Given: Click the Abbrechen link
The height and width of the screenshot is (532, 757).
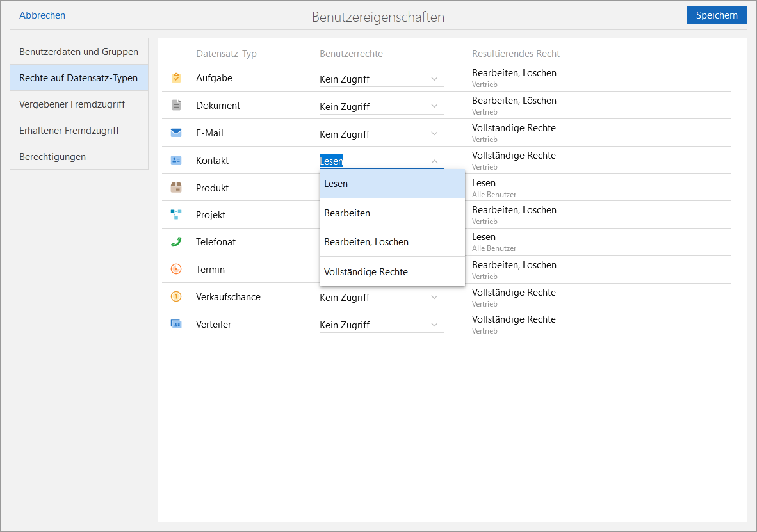Looking at the screenshot, I should 42,15.
